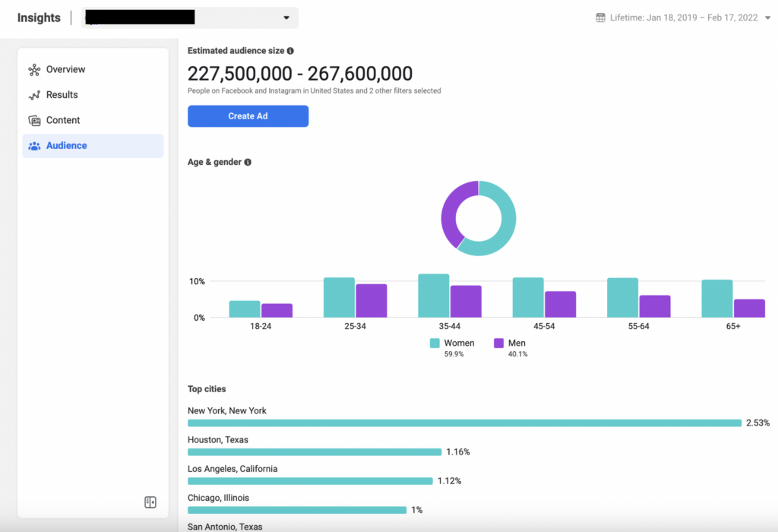The width and height of the screenshot is (778, 532).
Task: Click the Overview network icon
Action: coord(34,70)
